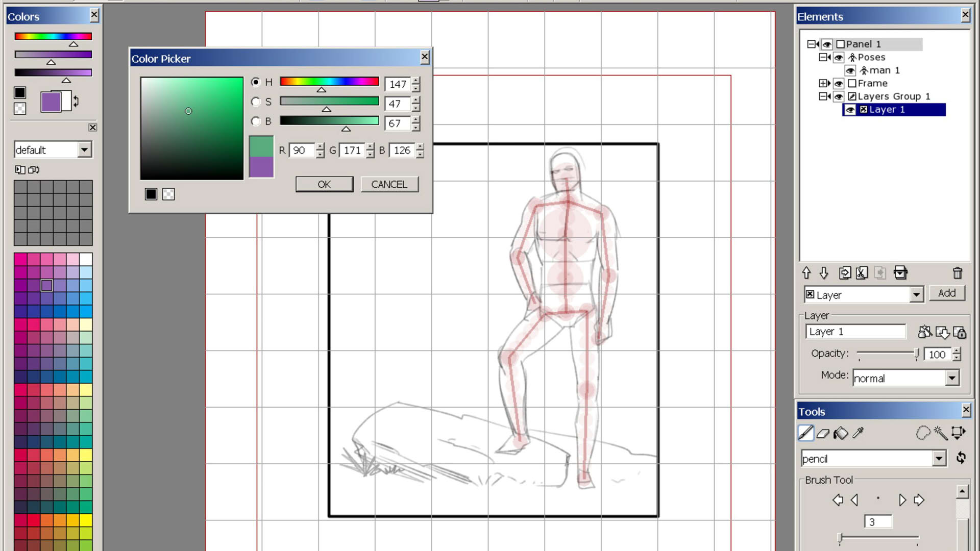The image size is (980, 551).
Task: Click the large left arrow in Brush Tool
Action: coord(838,500)
